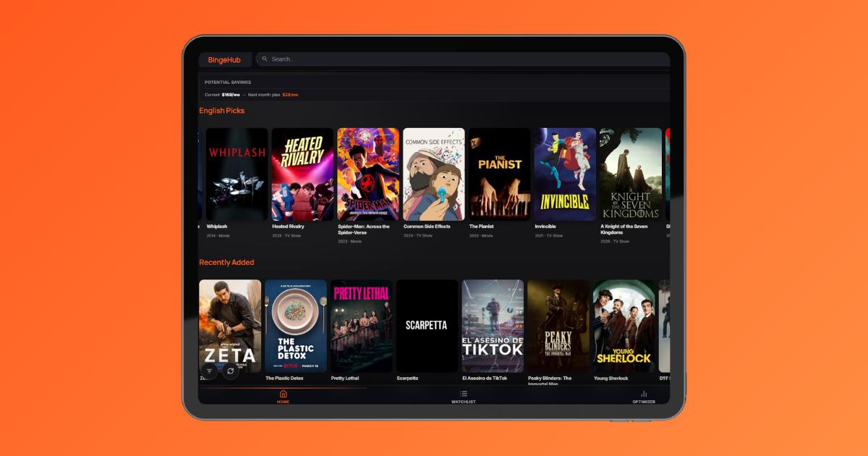The image size is (868, 456).
Task: Click the "Scarpetta" title text
Action: [x=407, y=379]
